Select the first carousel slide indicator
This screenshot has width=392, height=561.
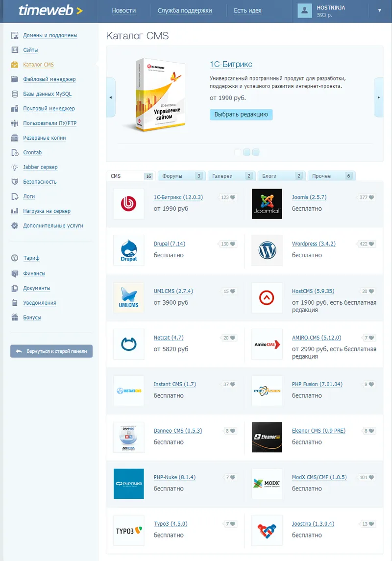coord(238,152)
